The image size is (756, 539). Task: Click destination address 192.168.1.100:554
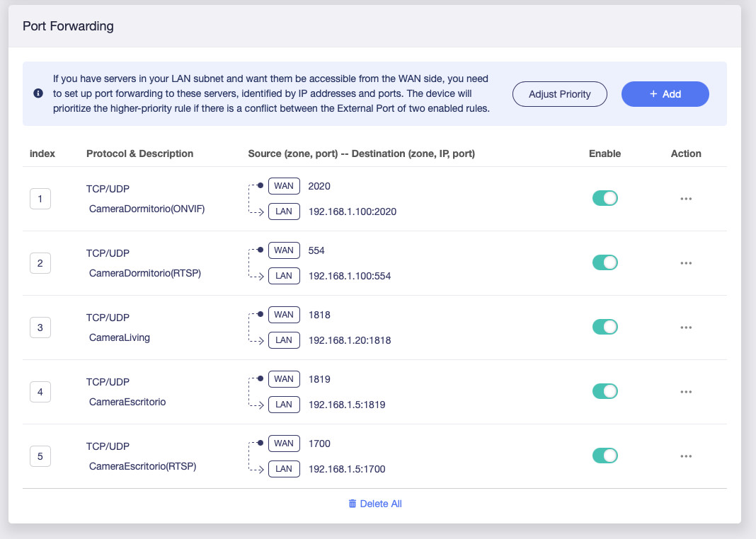350,276
